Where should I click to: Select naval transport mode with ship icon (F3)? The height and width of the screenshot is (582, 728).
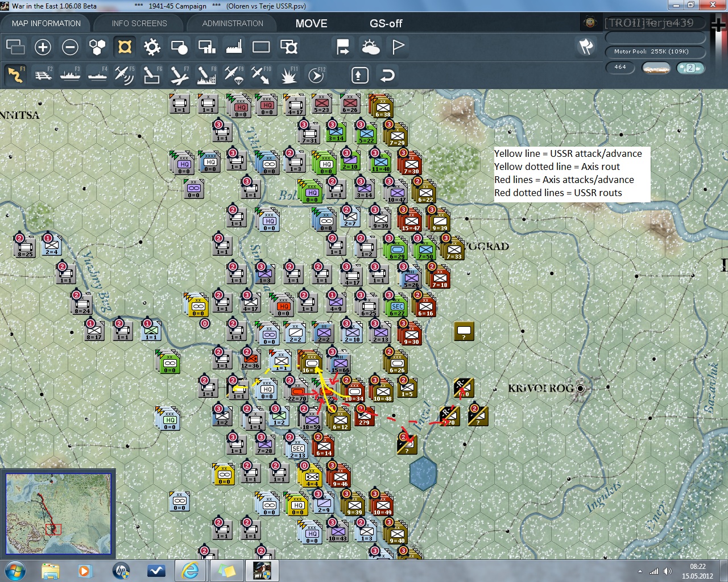click(70, 75)
